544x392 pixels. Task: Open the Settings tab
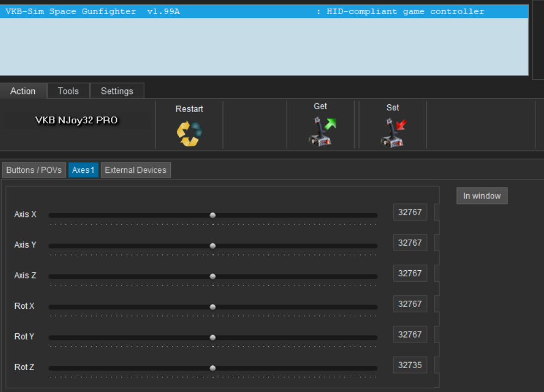pyautogui.click(x=117, y=91)
